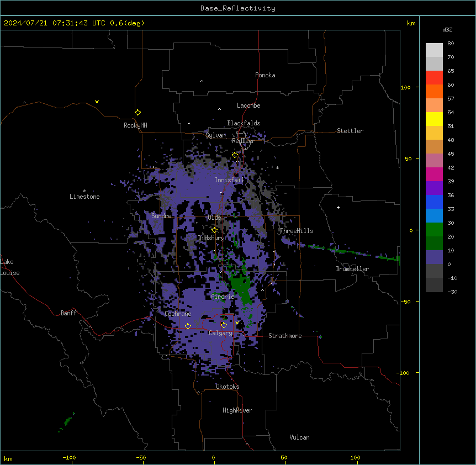
Task: Select the Drumheller label
Action: 352,269
